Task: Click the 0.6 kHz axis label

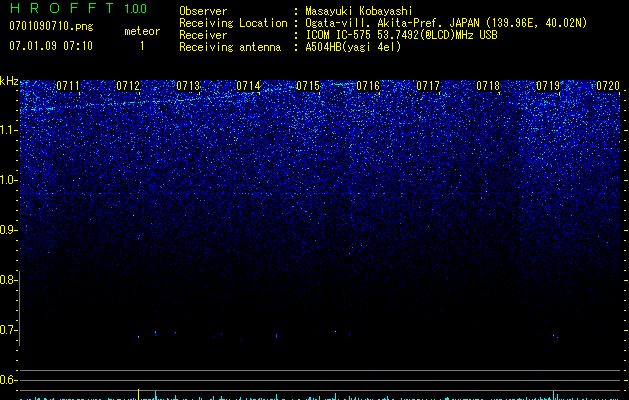Action: (8, 380)
